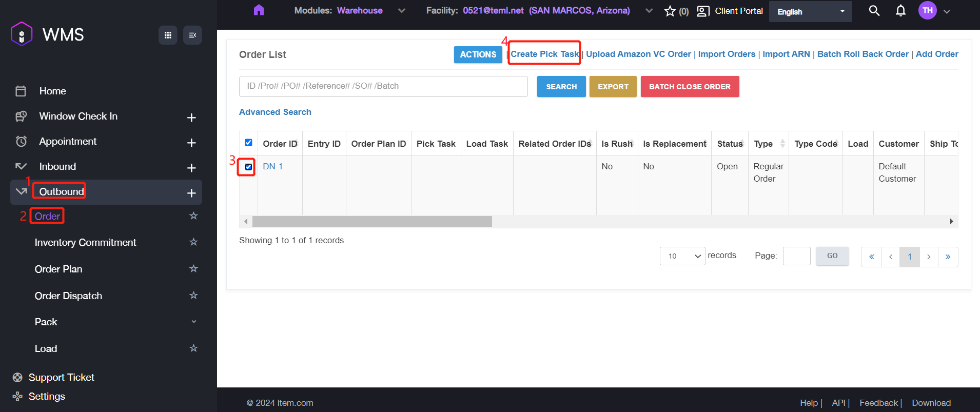
Task: Open Order Dispatch in the sidebar
Action: tap(68, 296)
